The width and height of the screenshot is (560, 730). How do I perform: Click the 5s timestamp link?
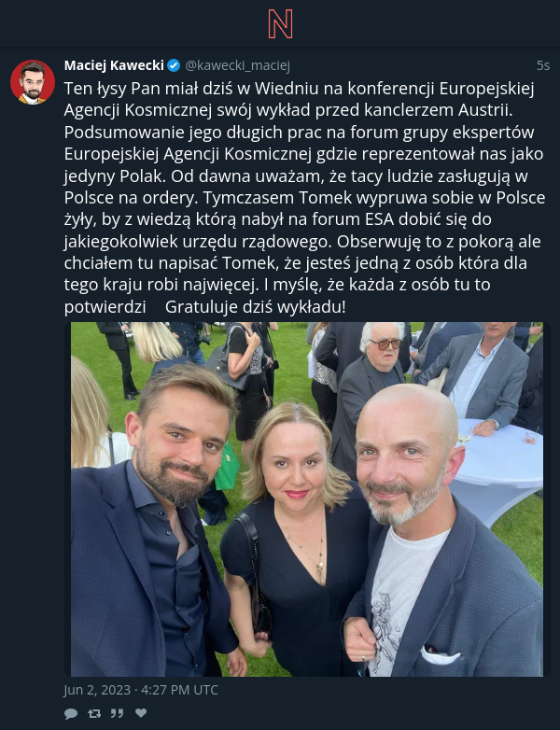(543, 65)
